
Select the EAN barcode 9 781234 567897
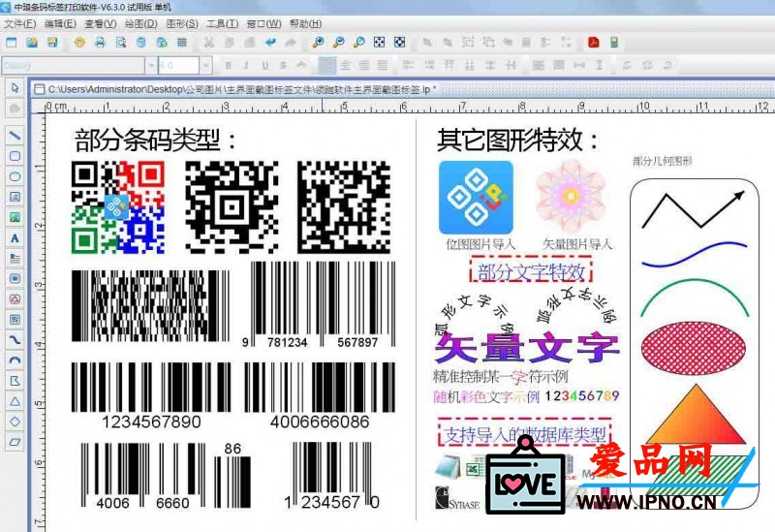(319, 305)
